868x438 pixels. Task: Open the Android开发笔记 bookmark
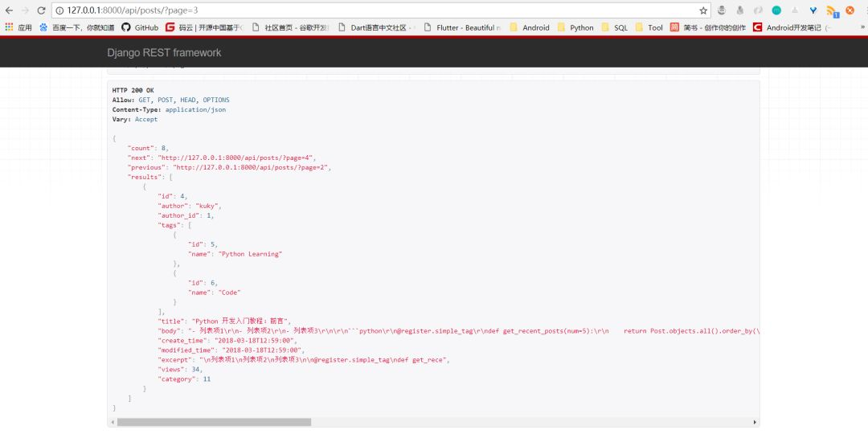pyautogui.click(x=792, y=27)
